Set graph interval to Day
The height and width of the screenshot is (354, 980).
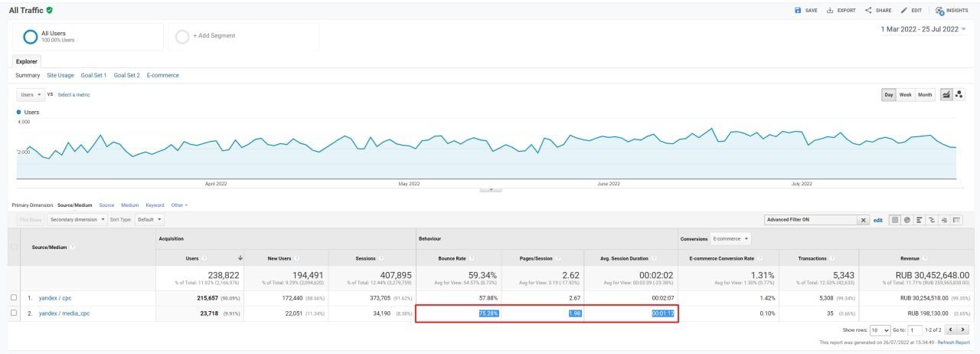pyautogui.click(x=889, y=95)
